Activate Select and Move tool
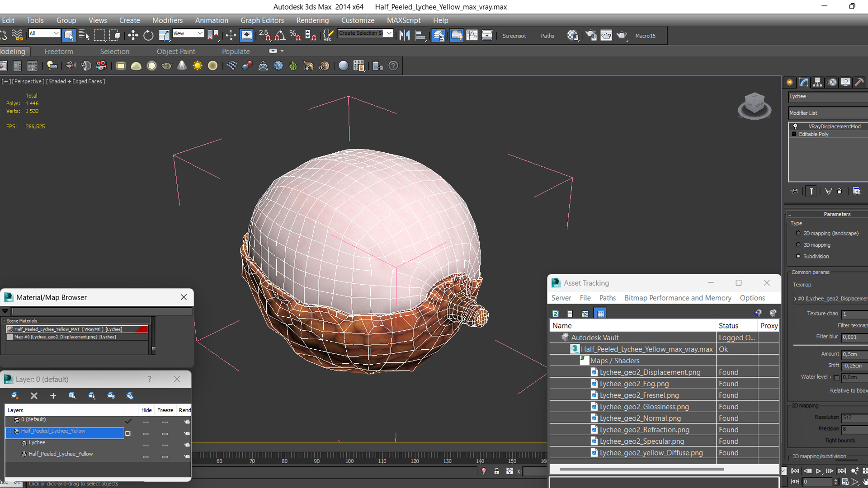This screenshot has height=488, width=868. [x=133, y=35]
